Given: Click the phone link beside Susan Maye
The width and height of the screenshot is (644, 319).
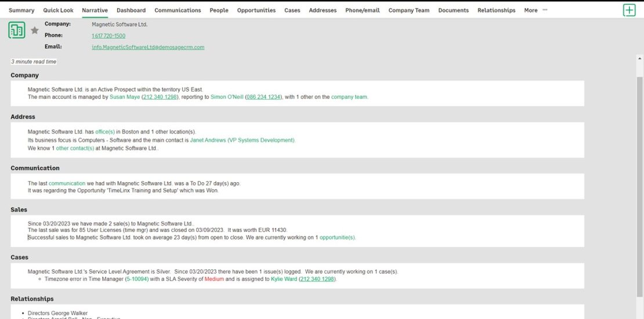Looking at the screenshot, I should (x=160, y=97).
